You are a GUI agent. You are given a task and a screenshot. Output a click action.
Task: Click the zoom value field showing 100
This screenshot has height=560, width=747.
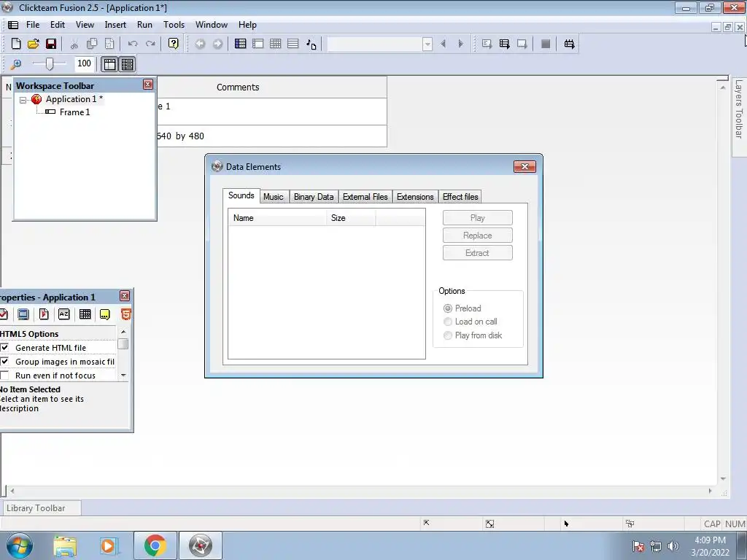click(x=85, y=63)
